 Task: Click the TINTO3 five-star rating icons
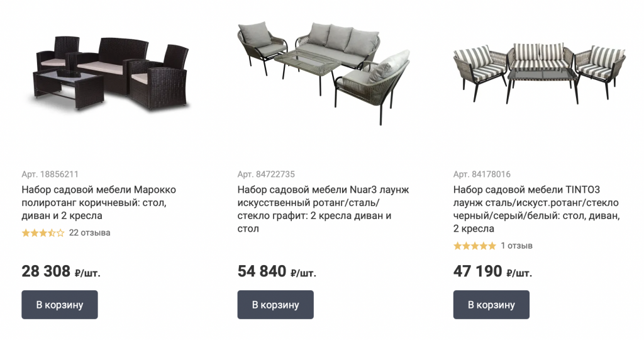tap(475, 246)
